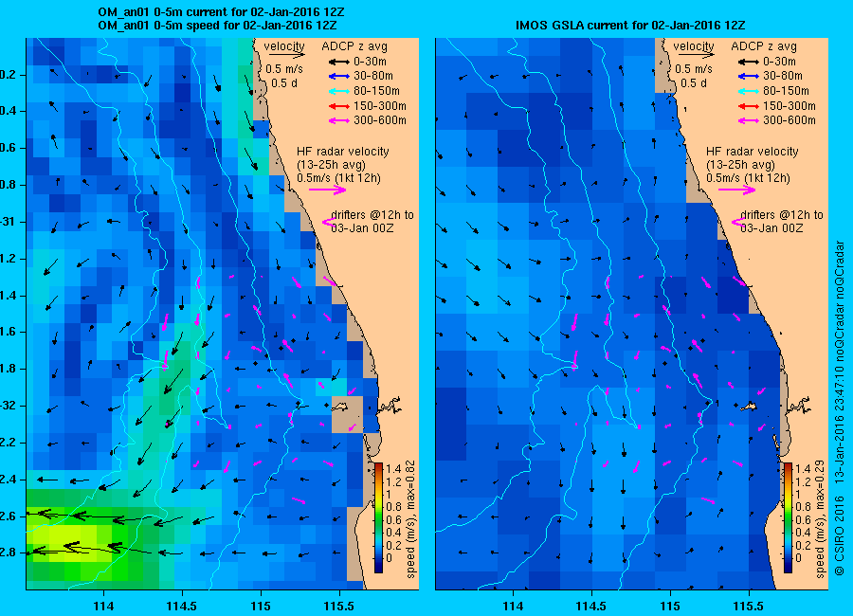The image size is (853, 616).
Task: Click 'speed (m/s), max=0.29' color bar label
Action: click(x=820, y=519)
